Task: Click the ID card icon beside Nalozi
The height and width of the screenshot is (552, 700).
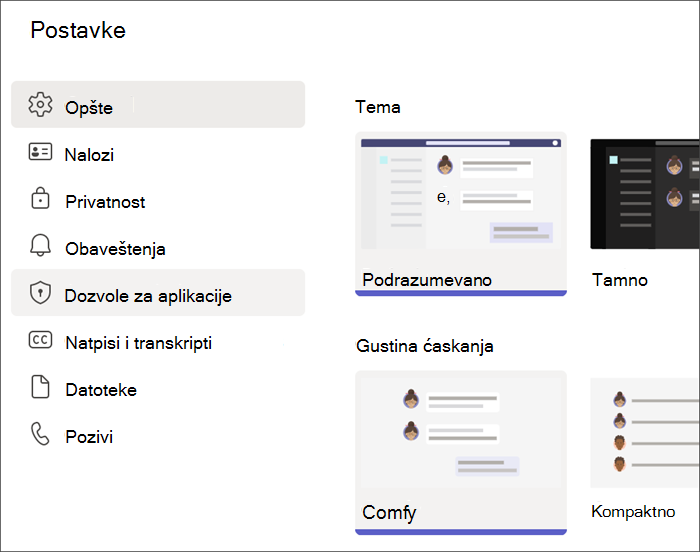Action: (40, 152)
